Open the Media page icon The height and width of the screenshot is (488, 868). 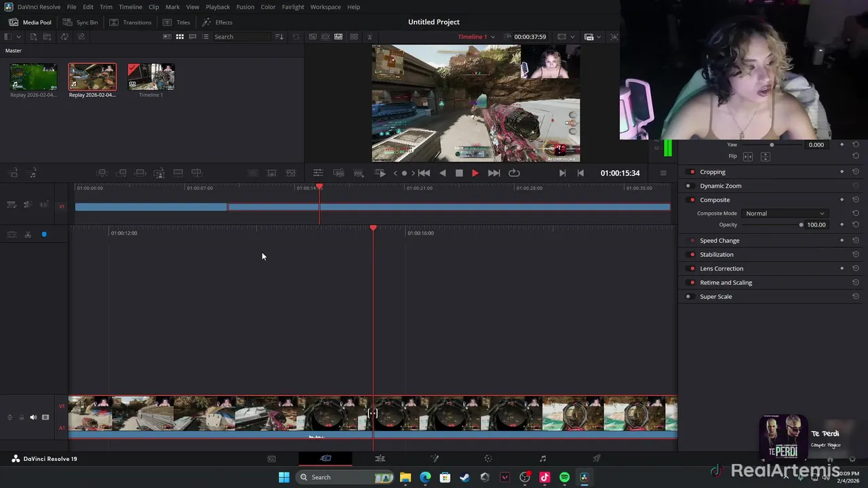click(x=272, y=459)
